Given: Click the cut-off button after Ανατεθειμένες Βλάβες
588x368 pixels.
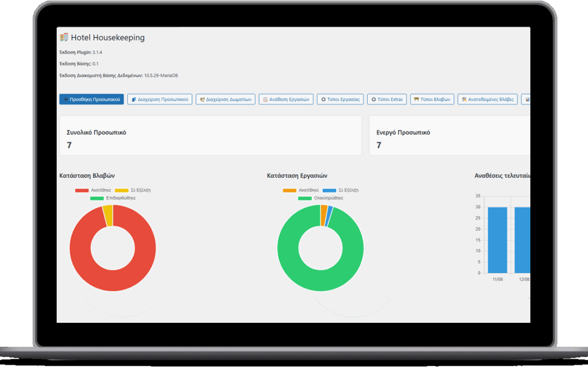Looking at the screenshot, I should coord(526,100).
